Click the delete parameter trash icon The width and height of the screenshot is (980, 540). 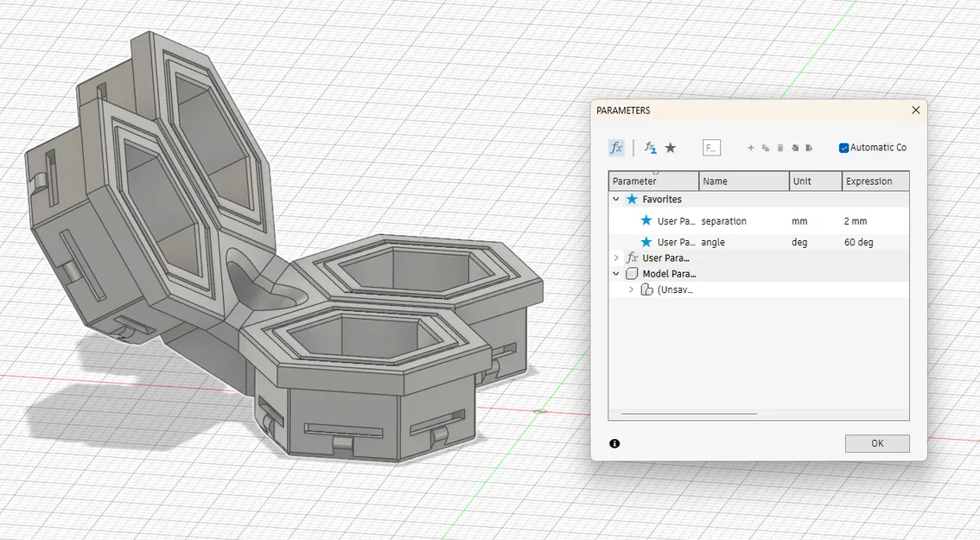(780, 148)
